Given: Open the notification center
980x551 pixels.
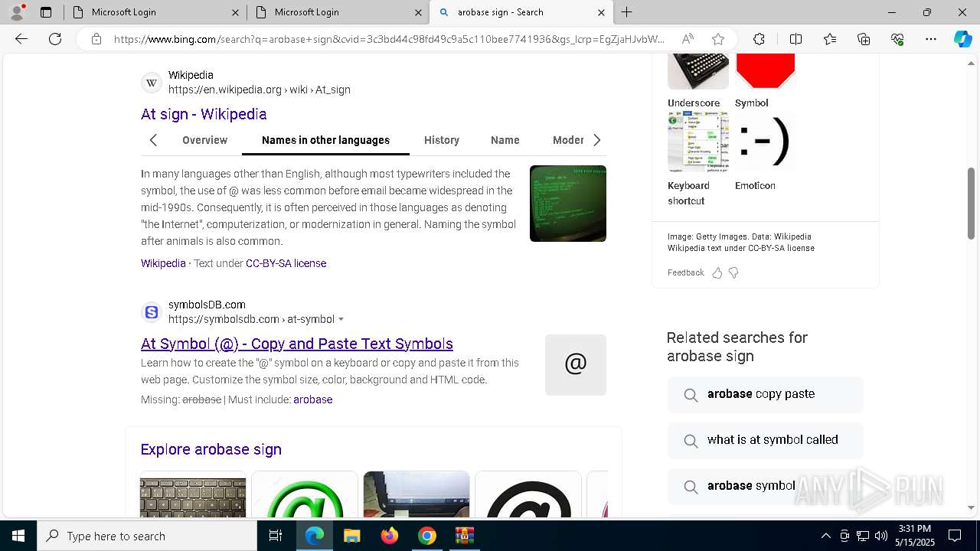Looking at the screenshot, I should point(955,536).
